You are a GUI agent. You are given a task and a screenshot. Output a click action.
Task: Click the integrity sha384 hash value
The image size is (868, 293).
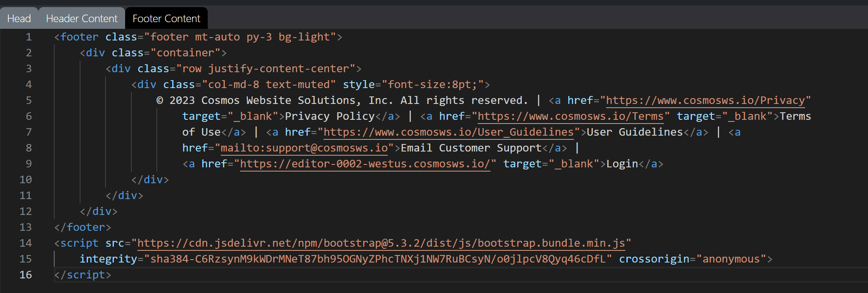tap(378, 259)
